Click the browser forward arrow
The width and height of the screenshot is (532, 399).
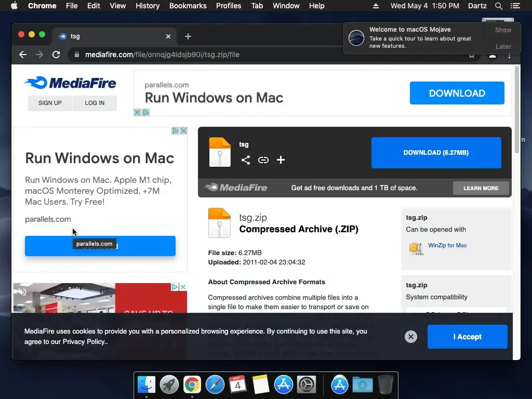pos(39,55)
